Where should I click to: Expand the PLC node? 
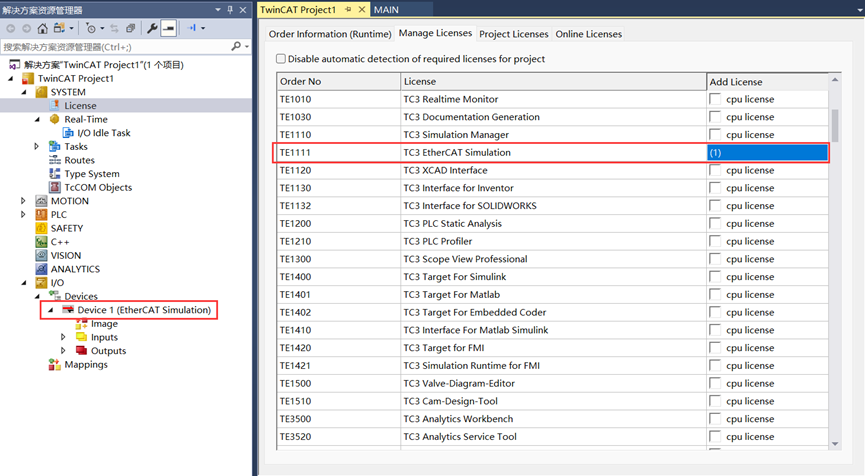tap(23, 215)
